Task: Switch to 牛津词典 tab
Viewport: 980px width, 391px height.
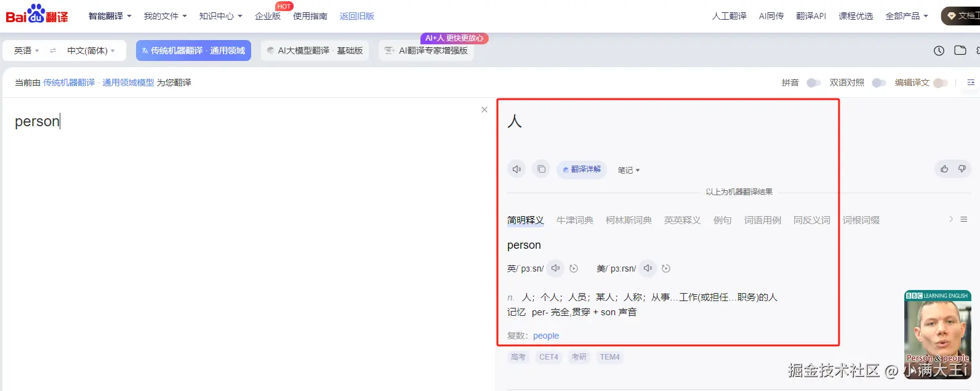Action: (575, 220)
